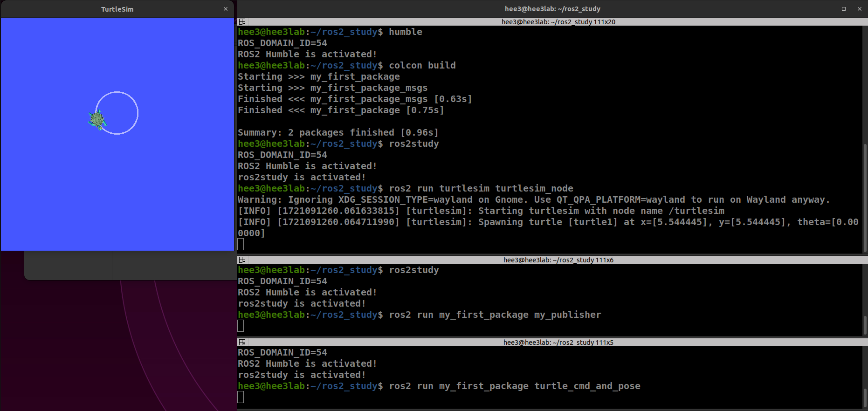Click 'Finished <<< my_first_package_msgs [0.63s]' line
The width and height of the screenshot is (868, 411).
[x=355, y=99]
